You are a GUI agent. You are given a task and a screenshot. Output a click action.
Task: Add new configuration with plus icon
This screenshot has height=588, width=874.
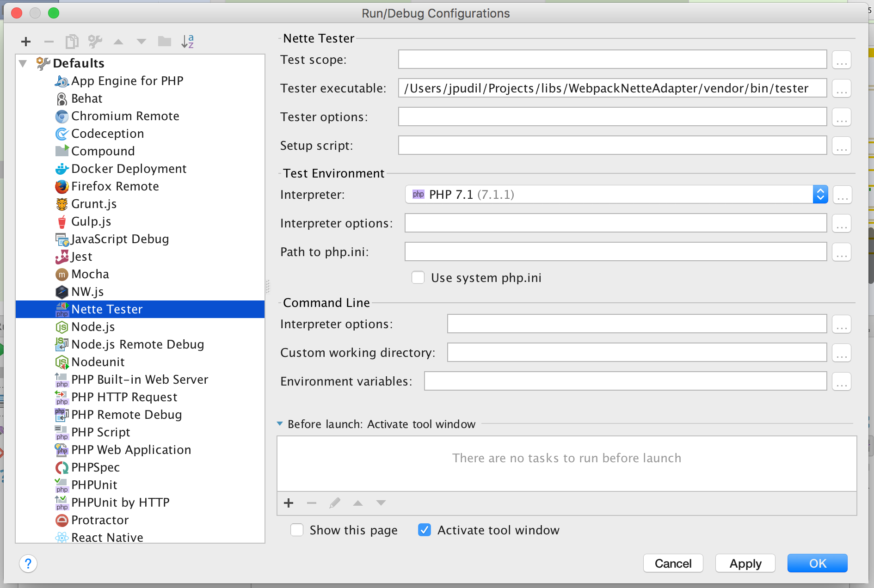point(26,42)
